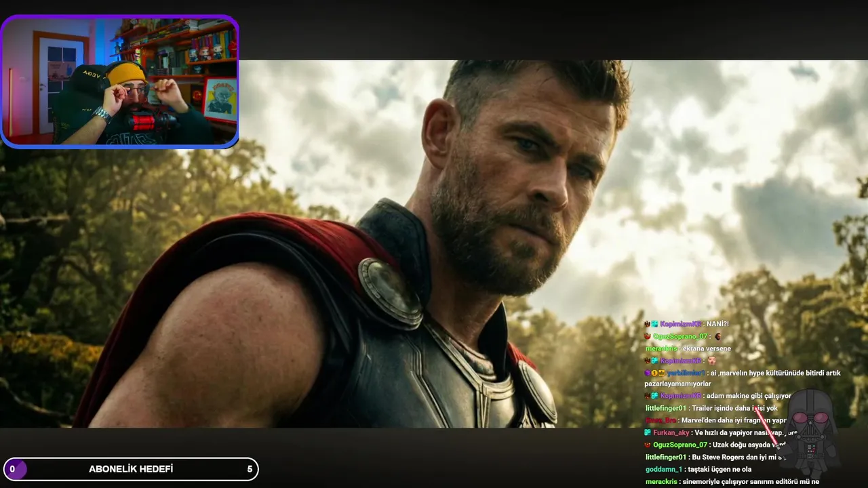The height and width of the screenshot is (488, 868).
Task: Click the main Thor video frame
Action: coord(434,244)
